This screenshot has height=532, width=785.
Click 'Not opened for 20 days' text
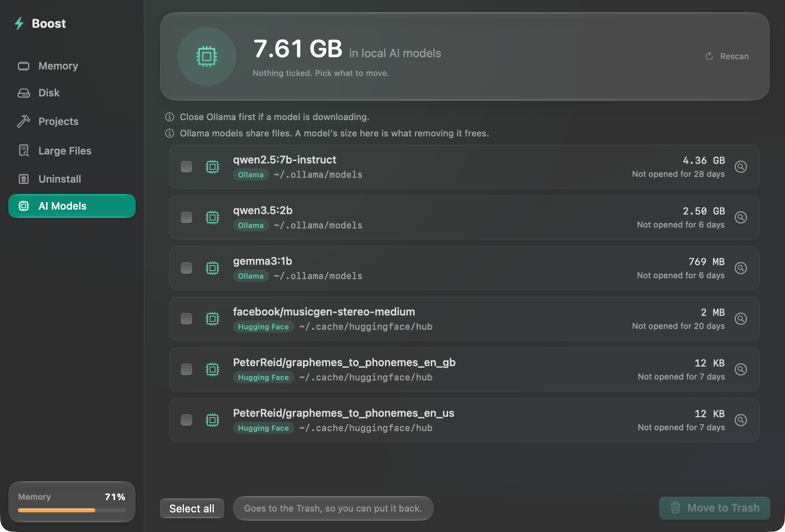pyautogui.click(x=678, y=326)
